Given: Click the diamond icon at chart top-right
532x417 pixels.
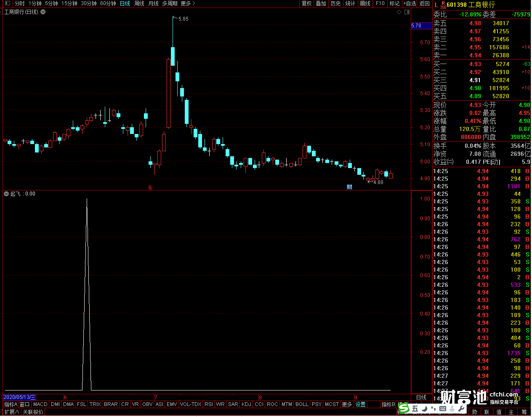Looking at the screenshot, I should coord(399,12).
